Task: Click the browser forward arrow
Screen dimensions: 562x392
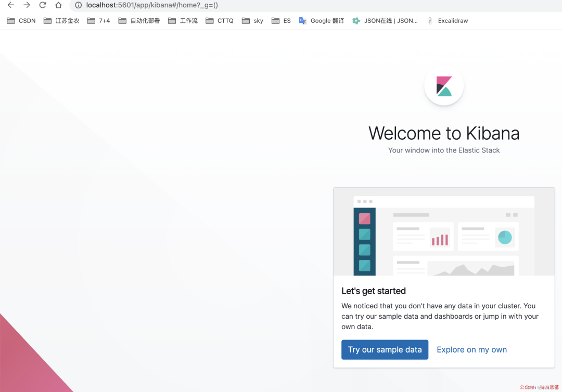Action: pyautogui.click(x=27, y=5)
